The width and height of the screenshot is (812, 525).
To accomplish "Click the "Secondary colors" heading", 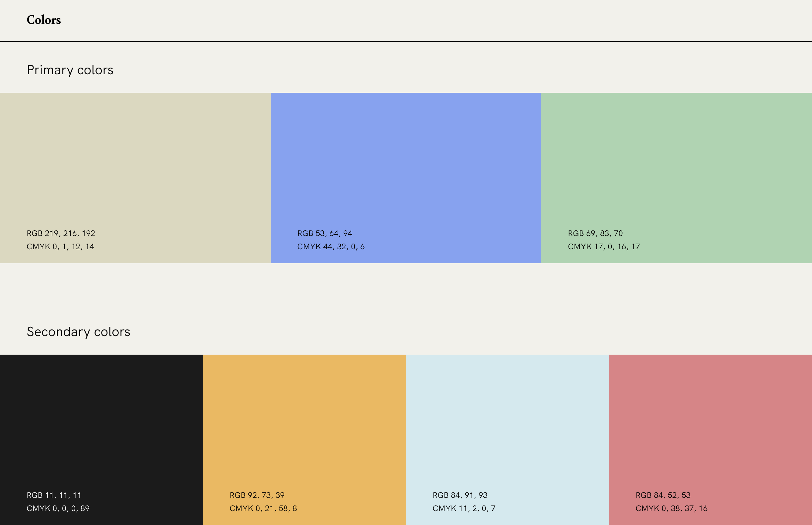I will pos(79,332).
